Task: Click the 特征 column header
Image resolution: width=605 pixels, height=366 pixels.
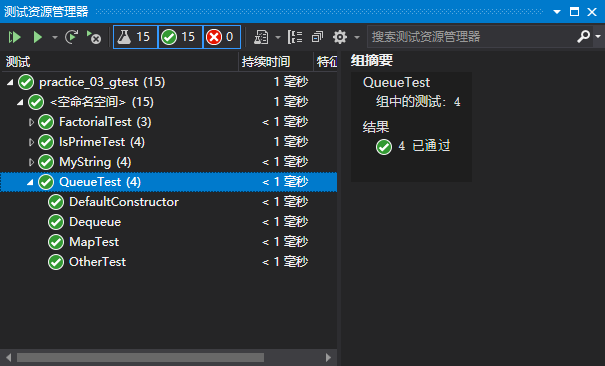Action: tap(326, 62)
